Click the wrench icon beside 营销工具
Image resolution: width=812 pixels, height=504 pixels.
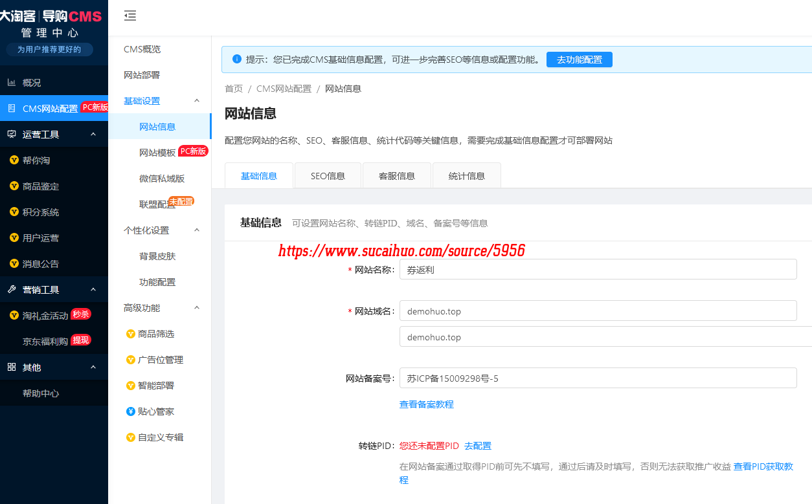coord(12,290)
